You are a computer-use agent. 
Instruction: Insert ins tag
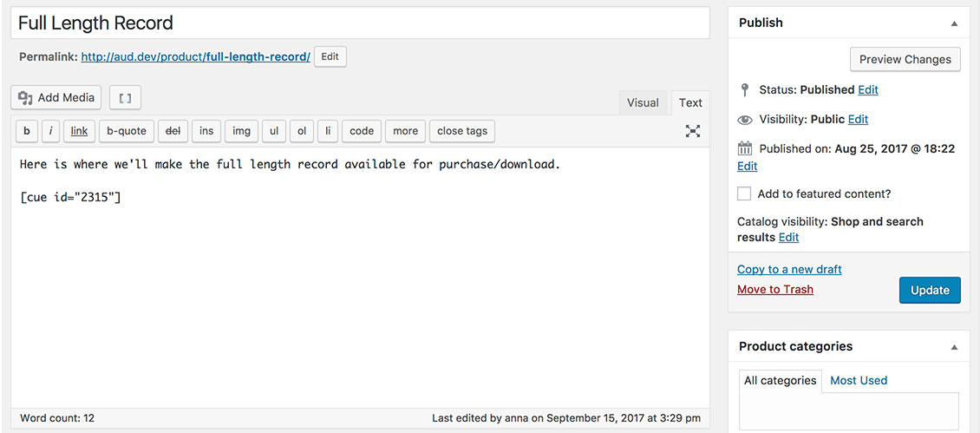click(206, 131)
